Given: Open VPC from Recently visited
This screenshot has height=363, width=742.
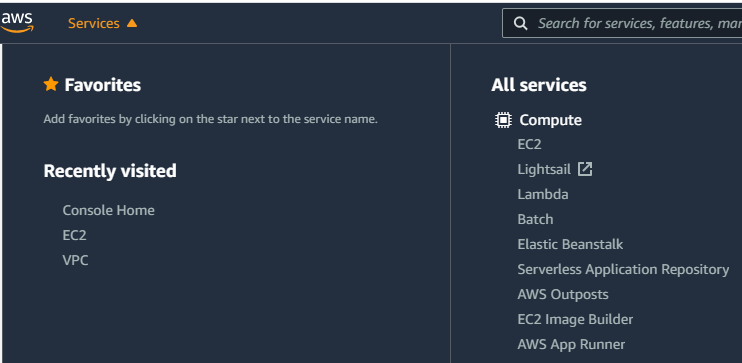Looking at the screenshot, I should pos(75,260).
